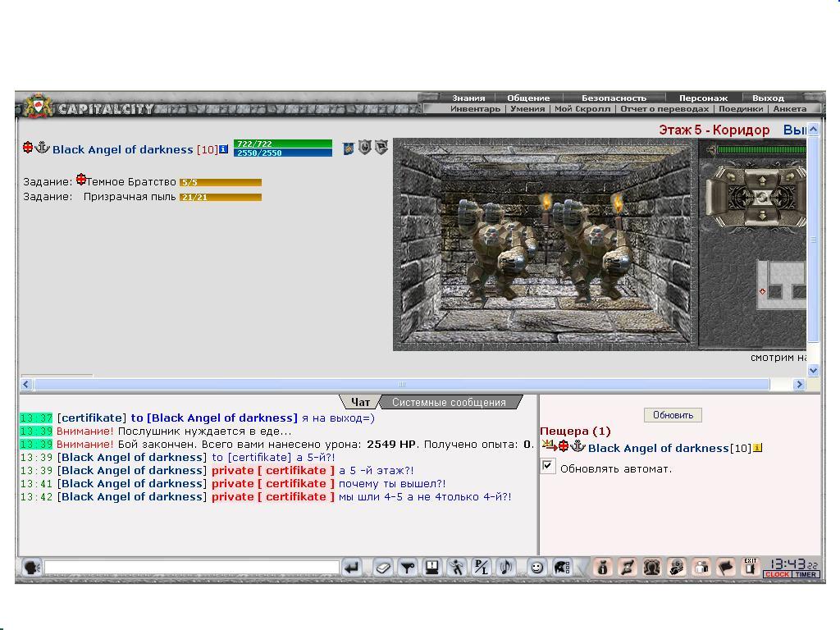The height and width of the screenshot is (630, 840).
Task: Click the speaking head icon beside chat input
Action: point(32,568)
